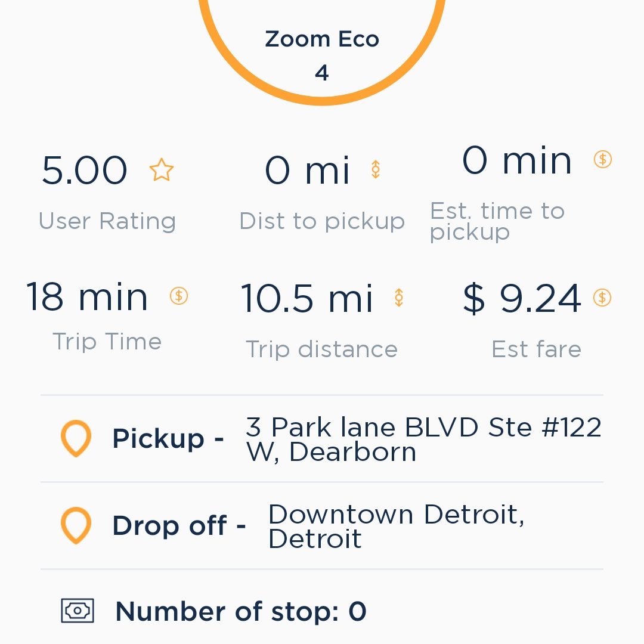Tap the cash bill icon beside Number of stop
This screenshot has height=644, width=644.
[78, 611]
